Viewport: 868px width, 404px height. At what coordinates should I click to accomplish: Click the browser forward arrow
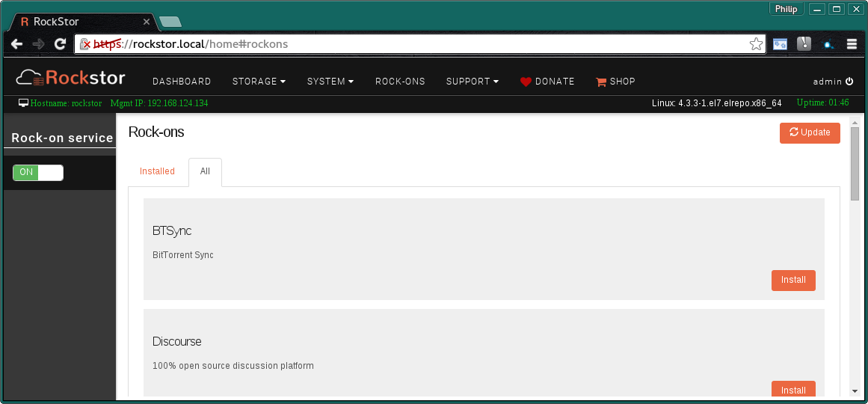(x=38, y=44)
